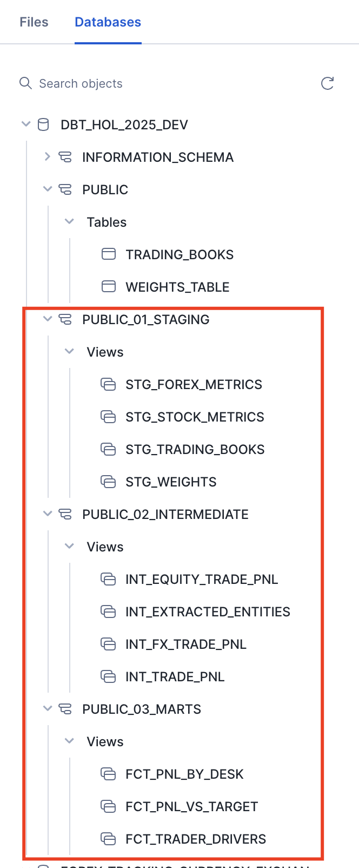Select the Databases tab
The image size is (359, 868).
click(108, 22)
